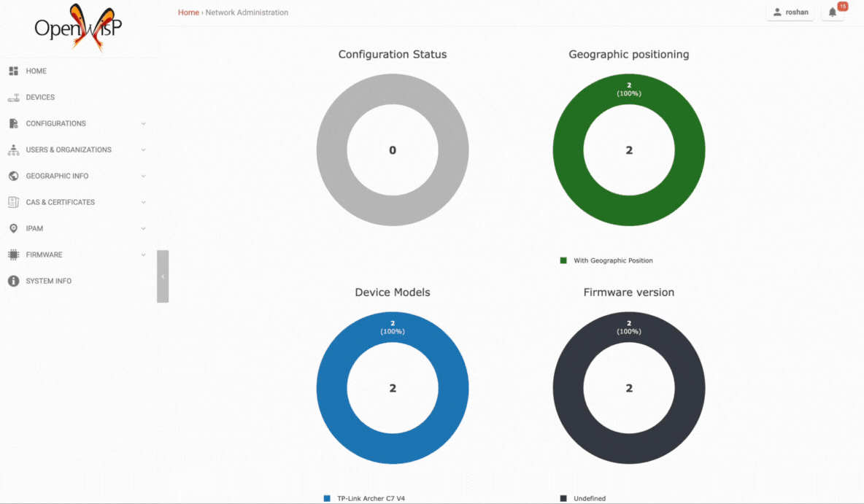Click the Users & Organizations hierarchy icon
This screenshot has height=504, width=864.
pos(14,150)
